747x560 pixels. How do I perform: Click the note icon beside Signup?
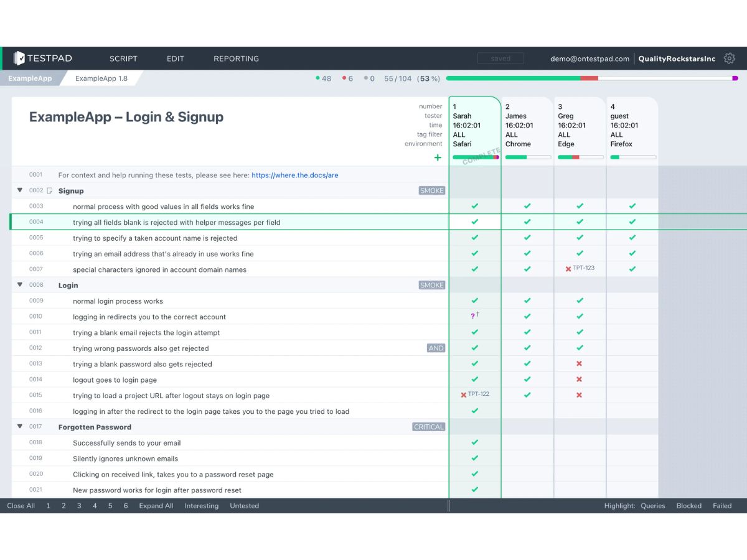50,191
